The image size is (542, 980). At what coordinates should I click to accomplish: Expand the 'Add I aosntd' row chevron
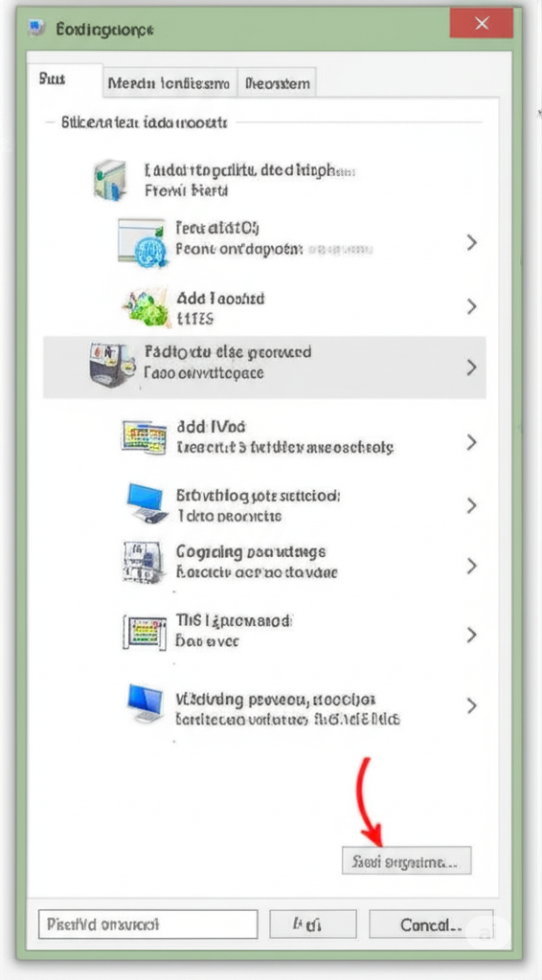pos(472,307)
